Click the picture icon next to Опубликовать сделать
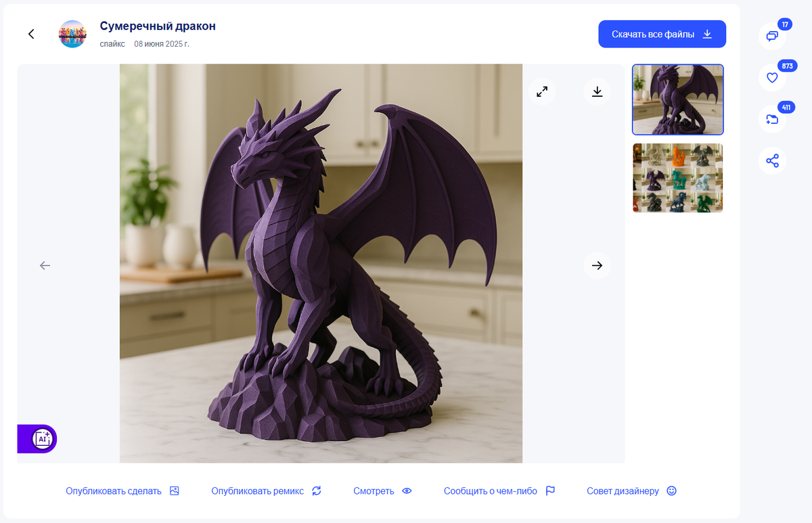The height and width of the screenshot is (523, 812). (174, 491)
